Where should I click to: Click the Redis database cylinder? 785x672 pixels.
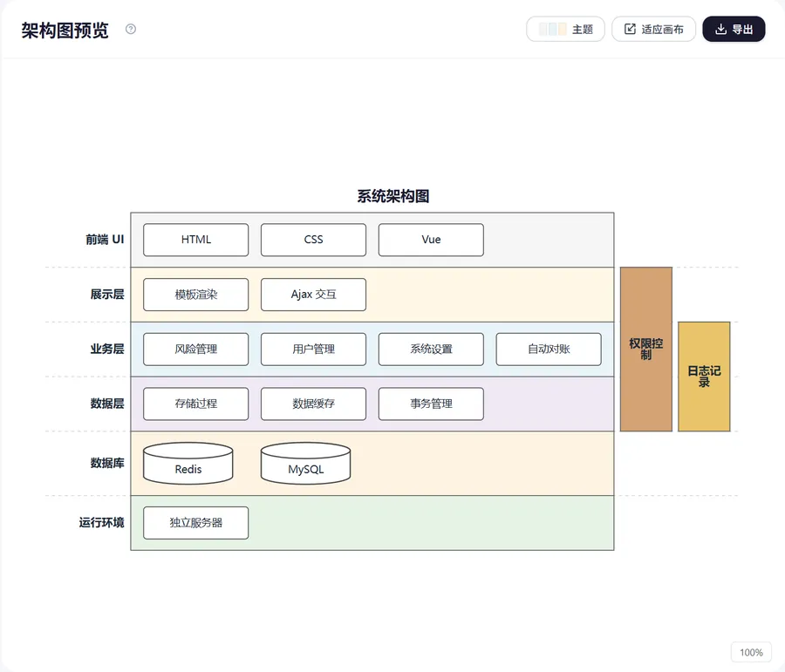tap(188, 464)
